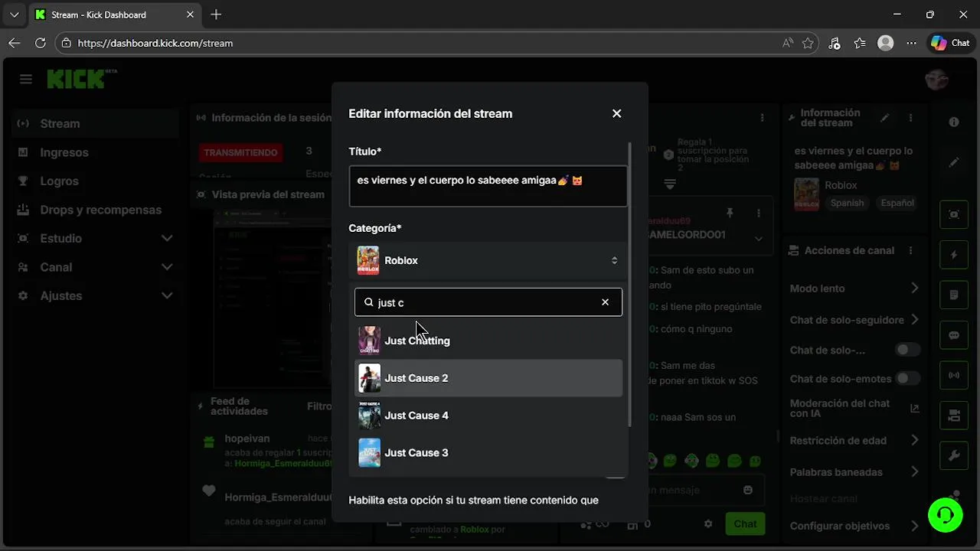Image resolution: width=980 pixels, height=551 pixels.
Task: Click the pencil edit icon in right toolbar
Action: tap(954, 163)
